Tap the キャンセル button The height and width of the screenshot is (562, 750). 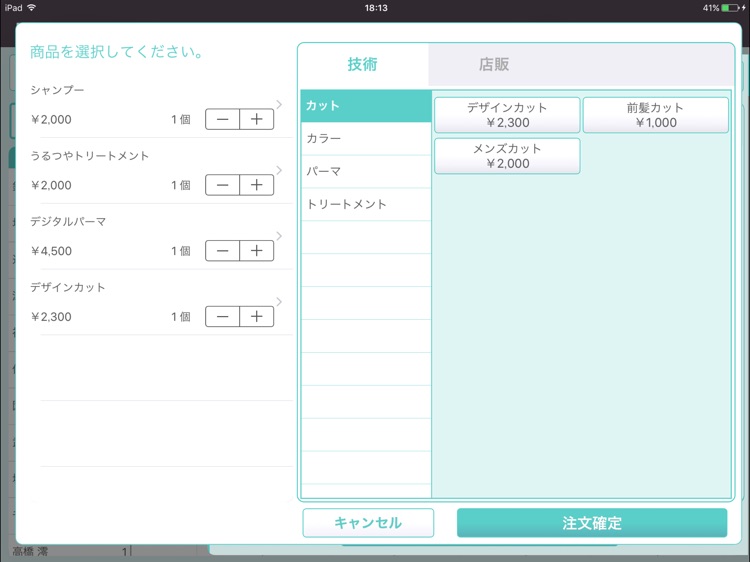[x=368, y=523]
